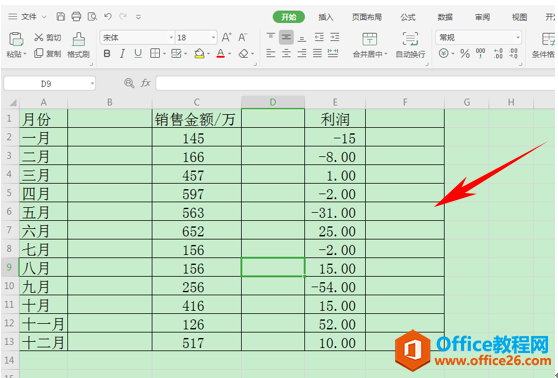This screenshot has height=378, width=558.
Task: Copy the selection with 复制
Action: [48, 54]
